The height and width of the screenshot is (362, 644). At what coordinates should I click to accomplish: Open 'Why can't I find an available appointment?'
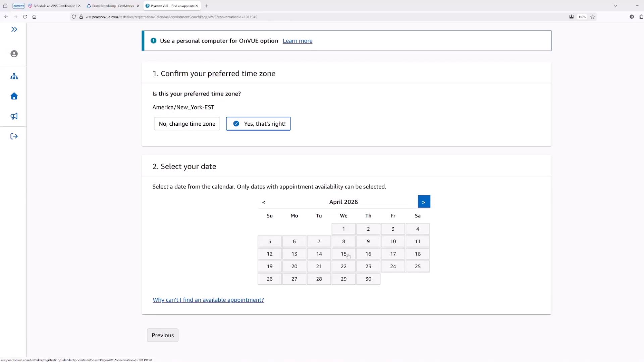pyautogui.click(x=208, y=300)
